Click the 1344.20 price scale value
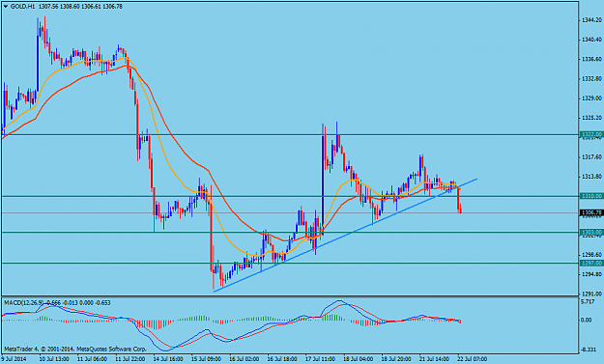The height and width of the screenshot is (364, 604). point(592,20)
